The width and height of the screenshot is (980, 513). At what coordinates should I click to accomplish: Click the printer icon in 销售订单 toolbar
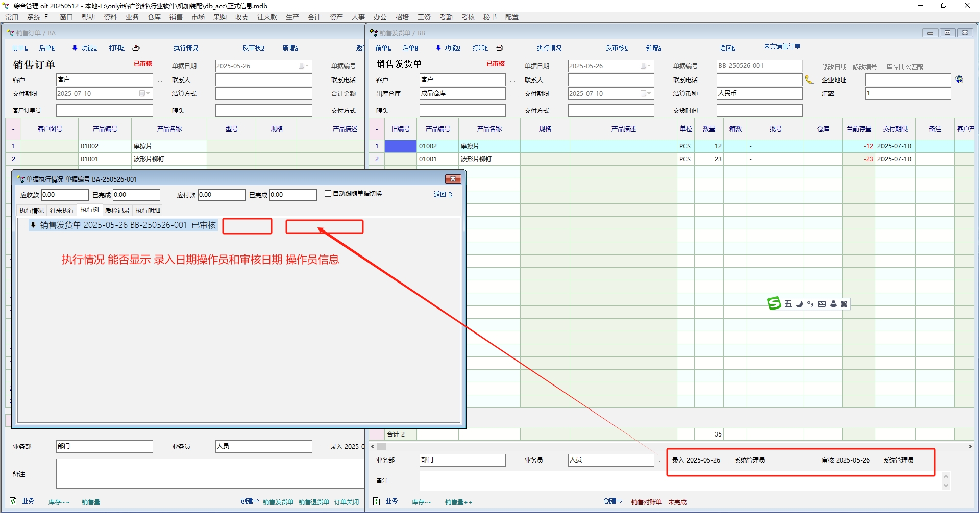[x=136, y=48]
